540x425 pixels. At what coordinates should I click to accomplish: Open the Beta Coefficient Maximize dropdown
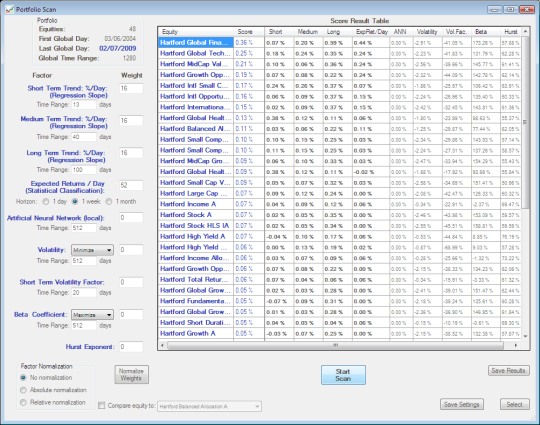coord(92,315)
